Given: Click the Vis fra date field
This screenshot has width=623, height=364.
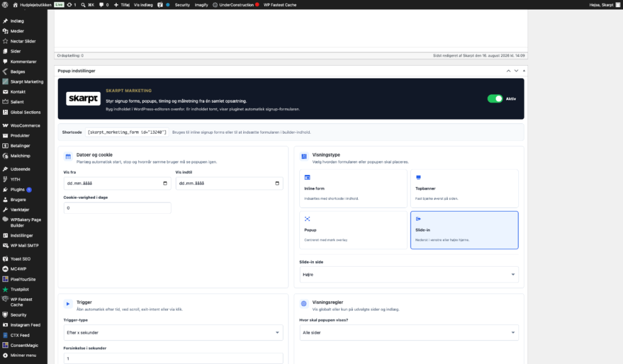Looking at the screenshot, I should point(117,184).
